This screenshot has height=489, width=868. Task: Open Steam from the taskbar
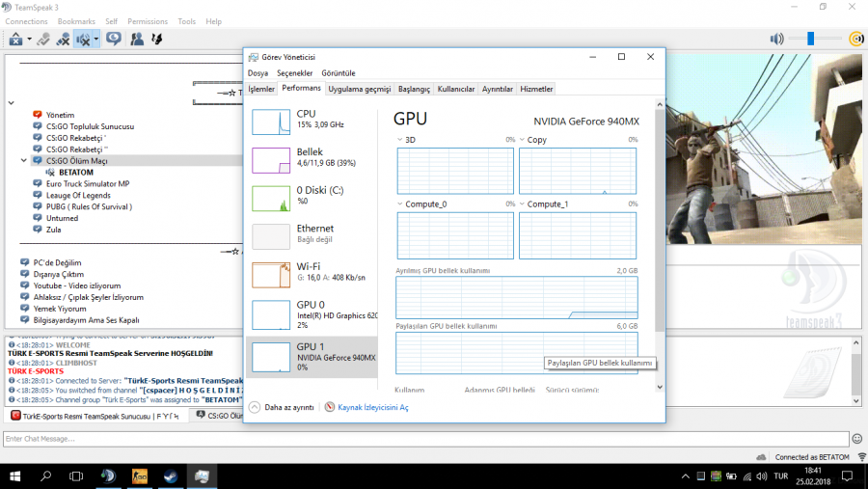point(171,476)
